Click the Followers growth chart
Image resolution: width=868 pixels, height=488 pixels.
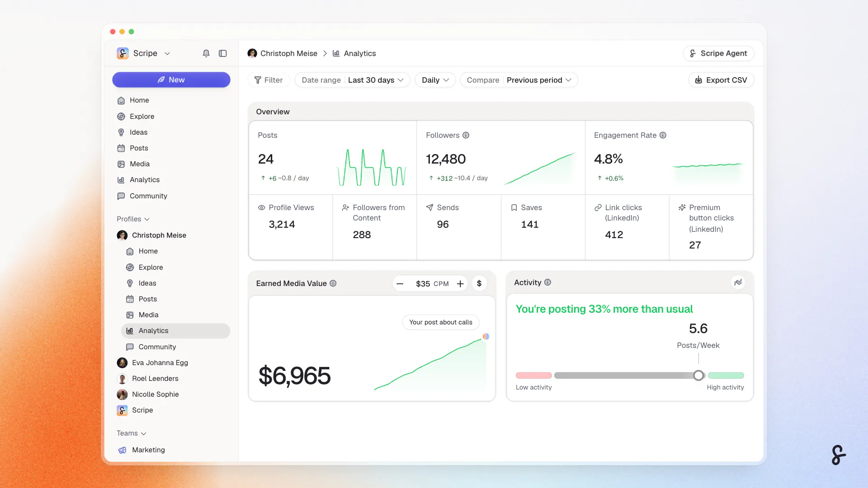[x=540, y=168]
